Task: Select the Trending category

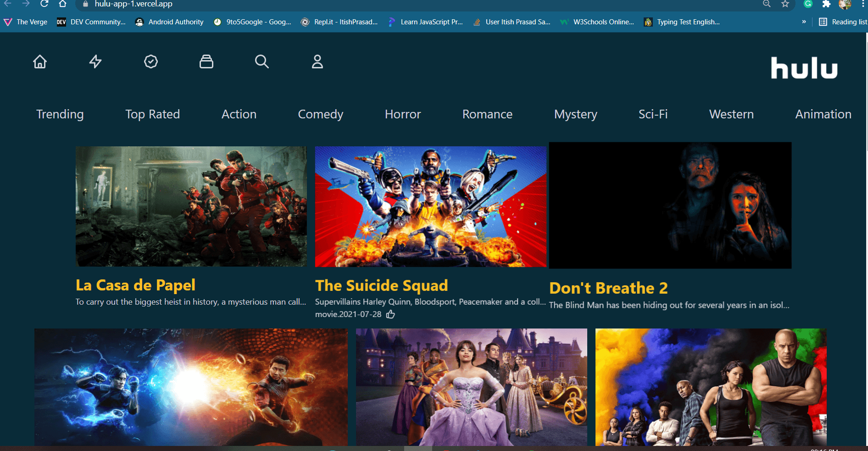Action: click(60, 114)
